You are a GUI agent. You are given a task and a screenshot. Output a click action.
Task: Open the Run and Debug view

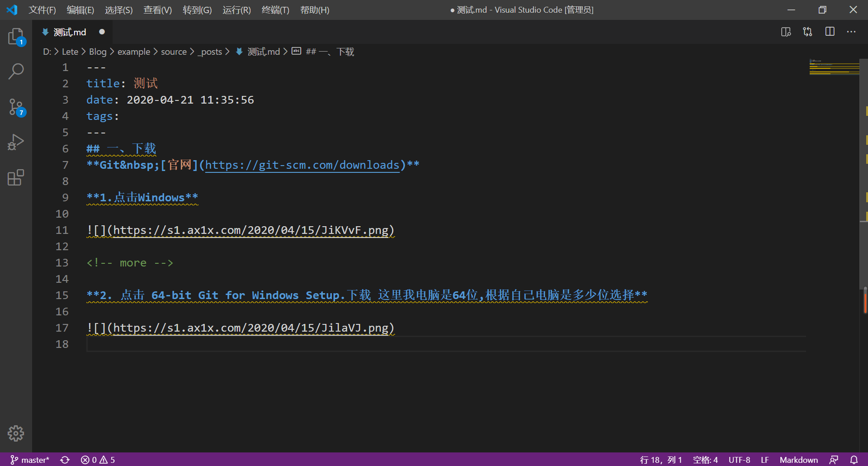pyautogui.click(x=16, y=142)
